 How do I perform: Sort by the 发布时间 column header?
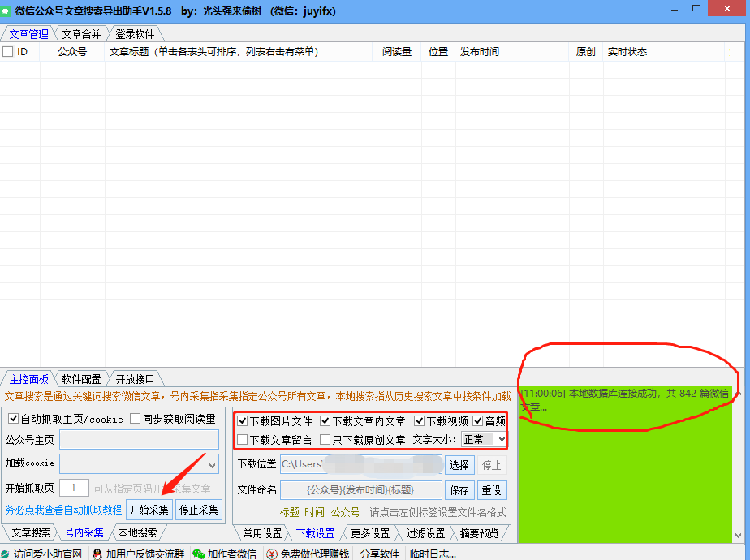point(512,52)
